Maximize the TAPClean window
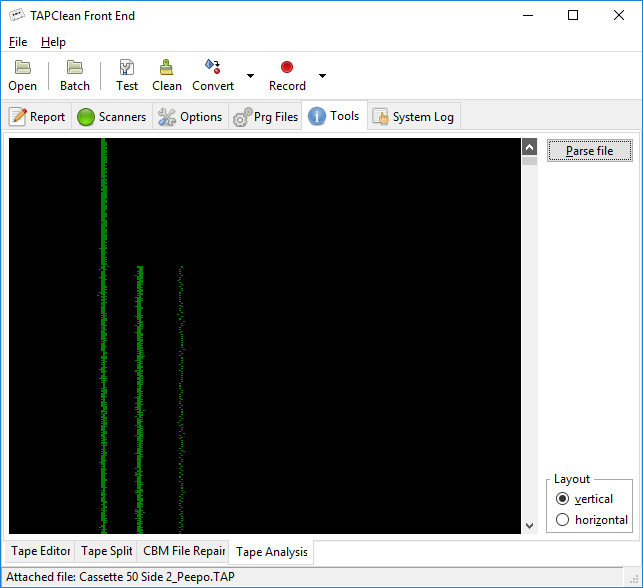 tap(573, 16)
